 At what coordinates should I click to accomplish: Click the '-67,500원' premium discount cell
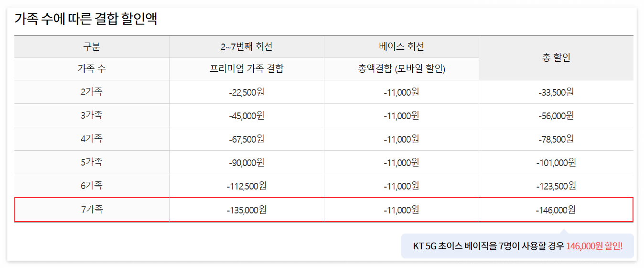[x=247, y=139]
